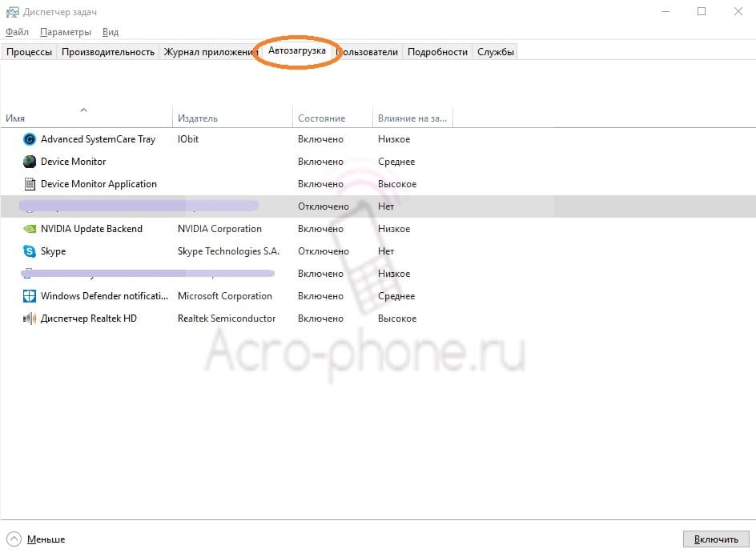Click the Skype icon
Image resolution: width=756 pixels, height=557 pixels.
tap(30, 251)
